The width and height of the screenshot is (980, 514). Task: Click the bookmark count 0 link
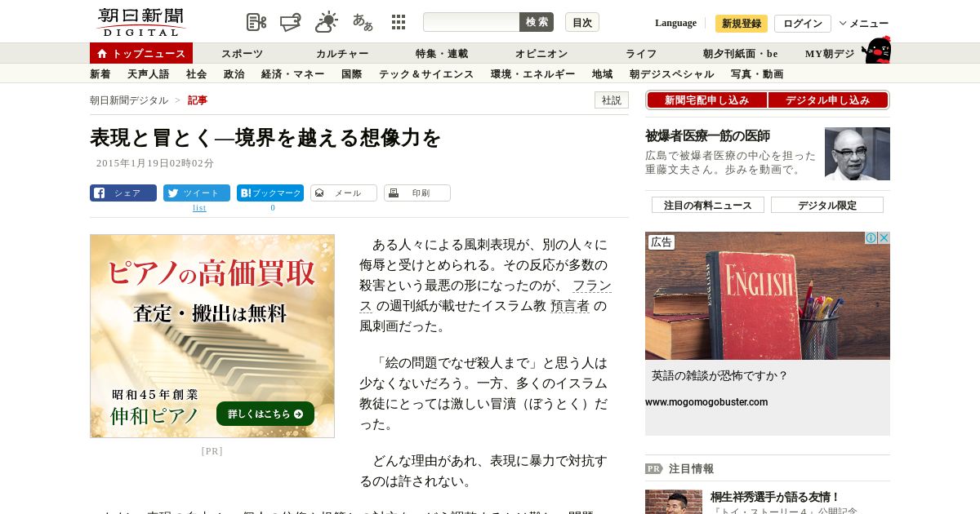point(273,208)
